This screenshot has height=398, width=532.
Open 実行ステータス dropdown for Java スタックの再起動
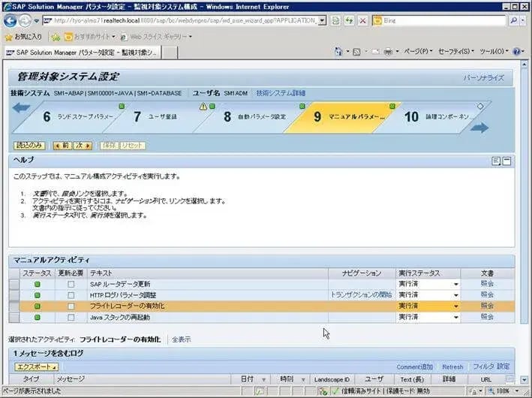coord(455,318)
